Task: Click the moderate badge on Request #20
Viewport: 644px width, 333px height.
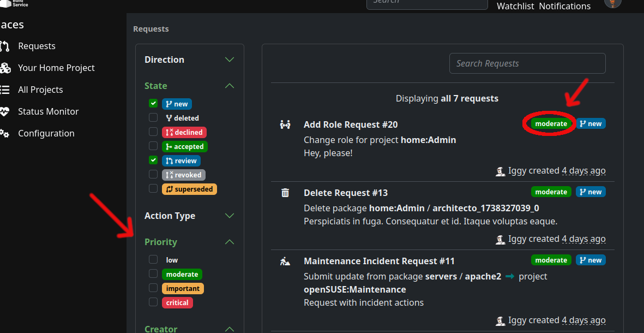Action: (x=550, y=123)
